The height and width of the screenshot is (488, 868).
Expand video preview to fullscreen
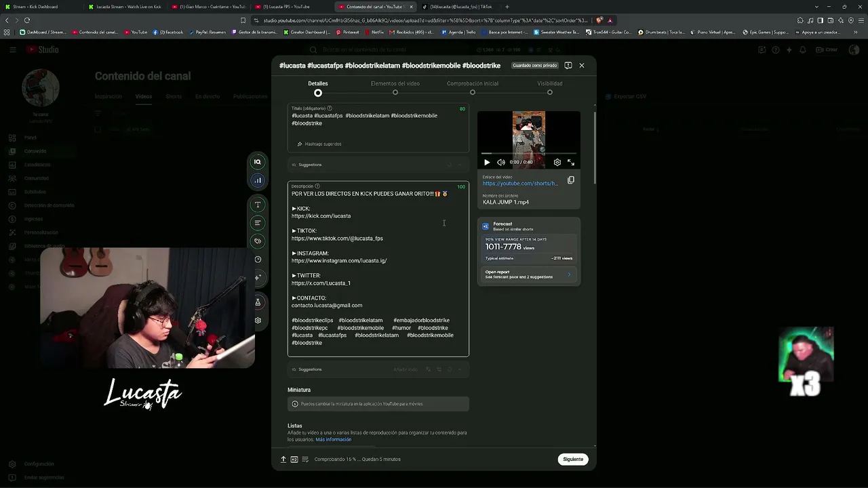point(571,163)
